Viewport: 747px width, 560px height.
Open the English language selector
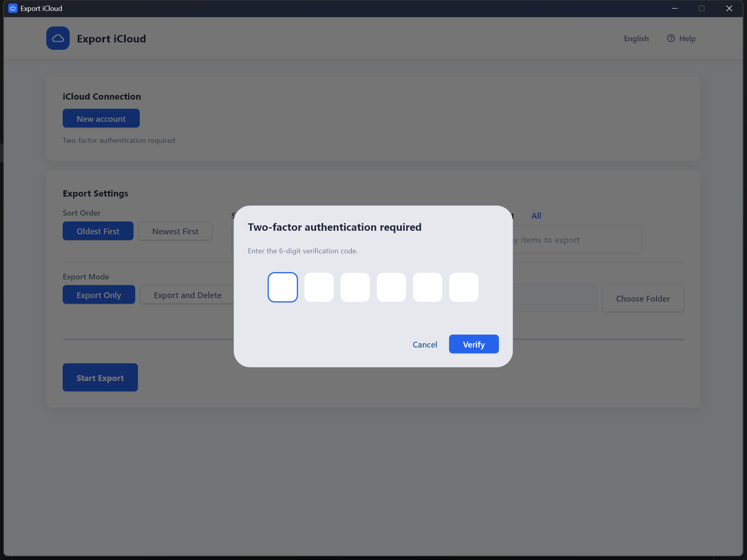pyautogui.click(x=636, y=38)
